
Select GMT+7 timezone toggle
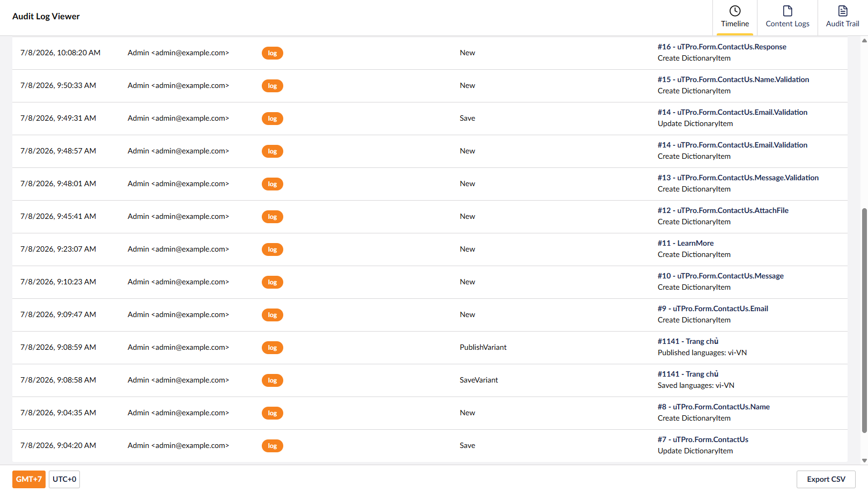(x=29, y=479)
